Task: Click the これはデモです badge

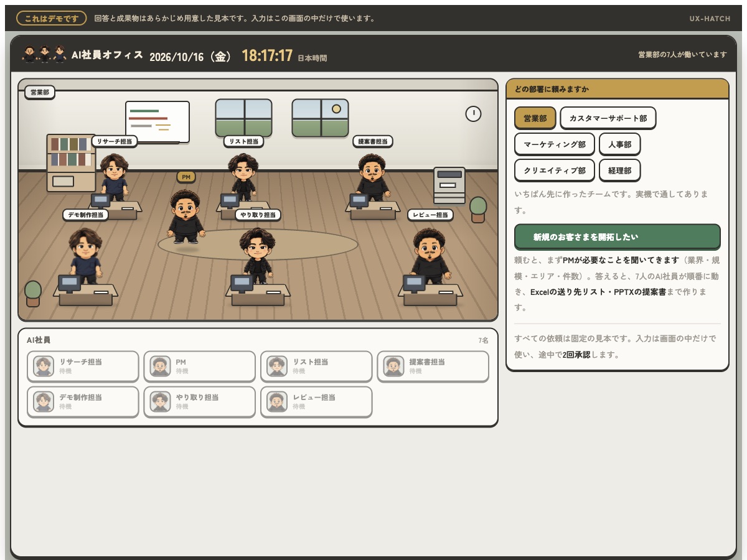Action: pos(51,19)
